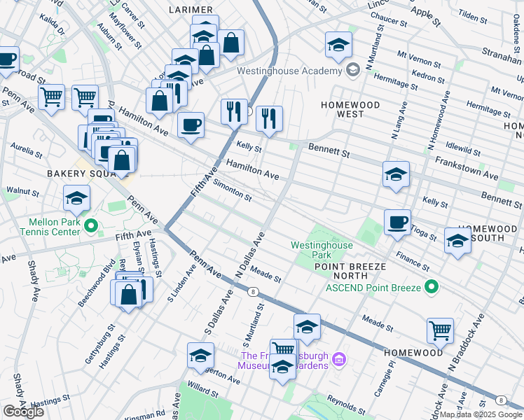Viewport: 524px width, 420px height.
Task: Select the Frankstown Ave street label
Action: click(x=467, y=168)
